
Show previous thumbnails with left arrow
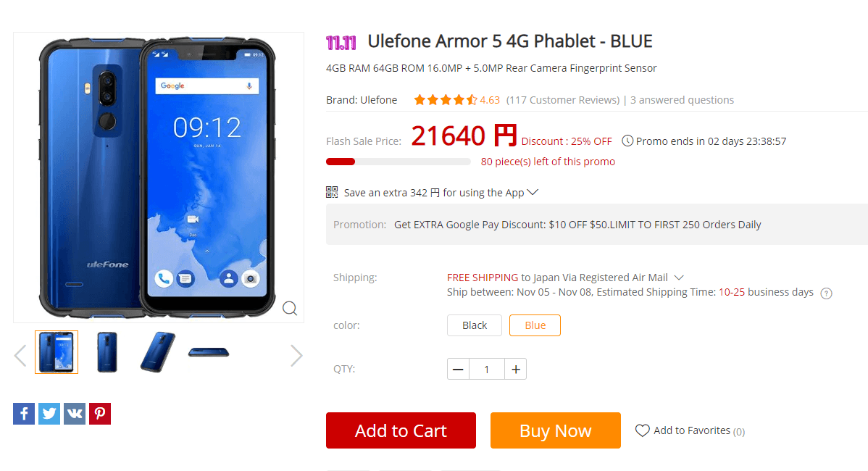coord(20,355)
